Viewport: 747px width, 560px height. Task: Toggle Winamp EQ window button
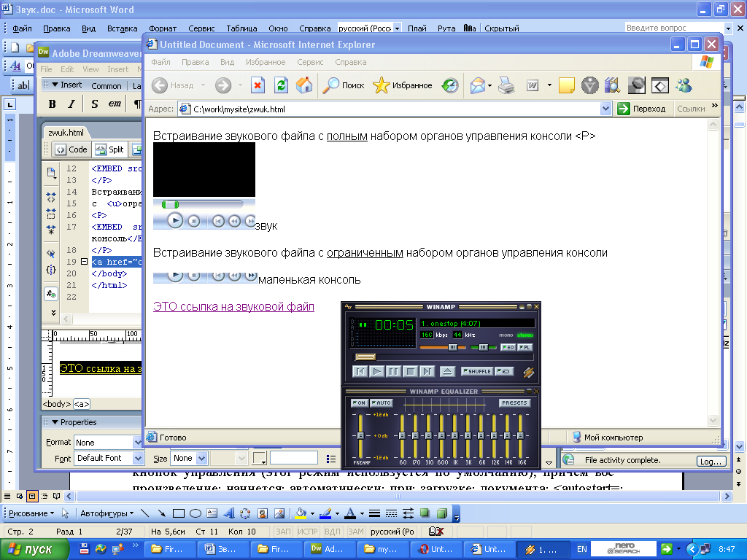click(x=508, y=347)
